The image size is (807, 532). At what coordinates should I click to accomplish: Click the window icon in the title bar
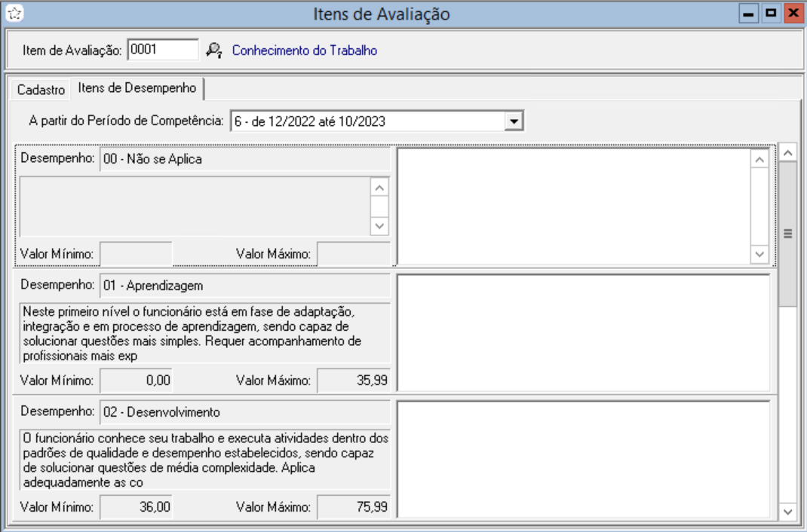[14, 14]
